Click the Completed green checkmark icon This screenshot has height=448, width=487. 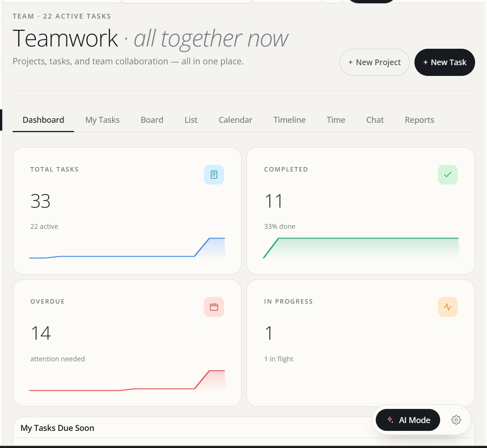point(448,175)
